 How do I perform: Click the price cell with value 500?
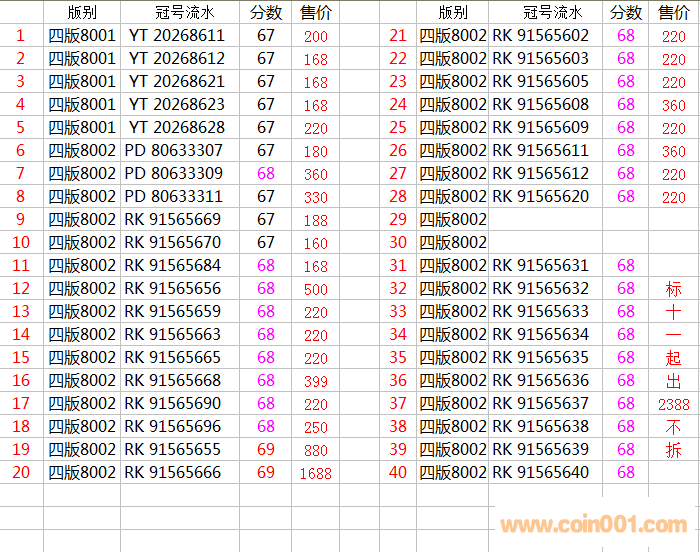(x=316, y=289)
